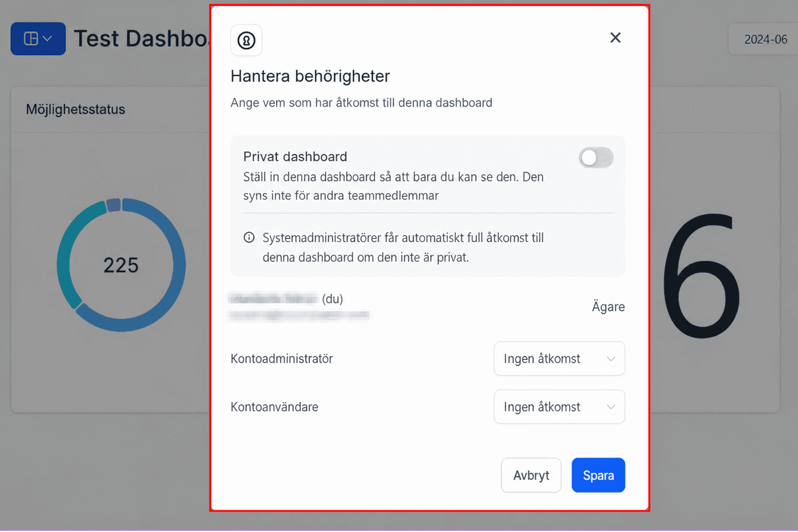Click the Ägare role label
The height and width of the screenshot is (532, 798).
coord(609,307)
